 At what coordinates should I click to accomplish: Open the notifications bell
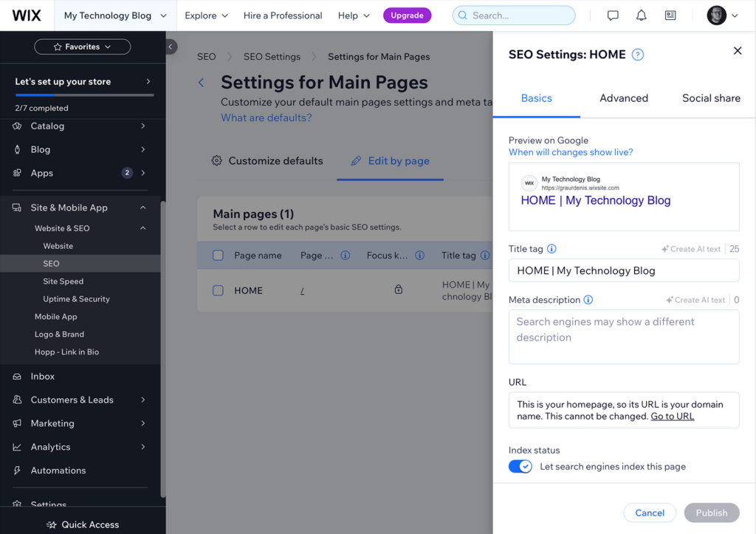641,16
